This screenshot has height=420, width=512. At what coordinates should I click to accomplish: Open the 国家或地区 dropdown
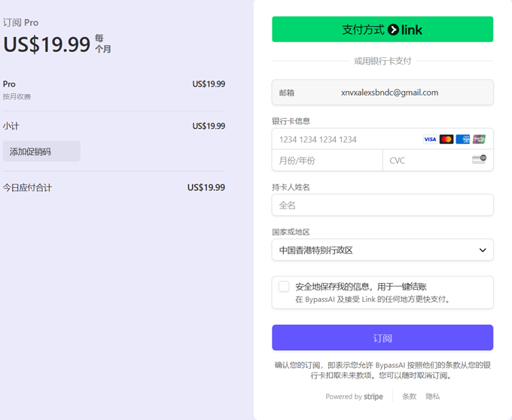pos(382,250)
